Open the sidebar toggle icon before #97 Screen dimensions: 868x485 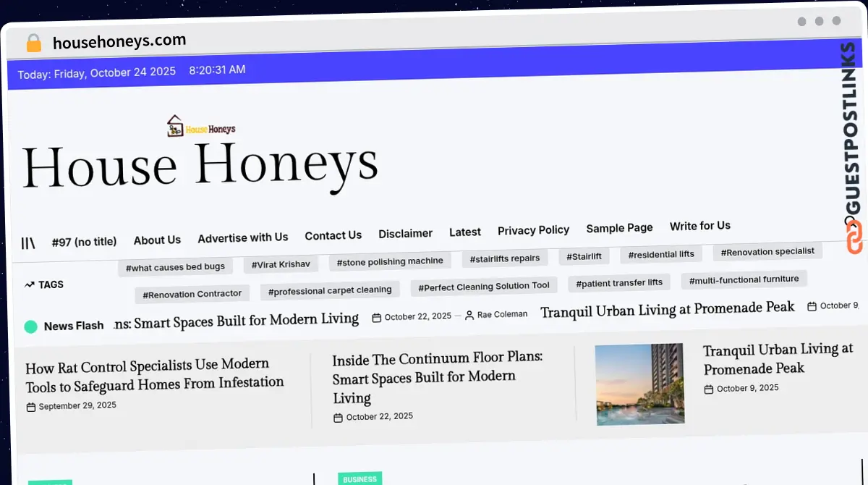[28, 243]
